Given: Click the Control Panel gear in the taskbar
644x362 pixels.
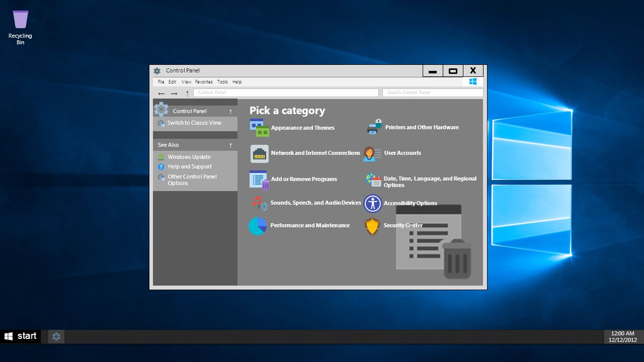Looking at the screenshot, I should coord(56,336).
